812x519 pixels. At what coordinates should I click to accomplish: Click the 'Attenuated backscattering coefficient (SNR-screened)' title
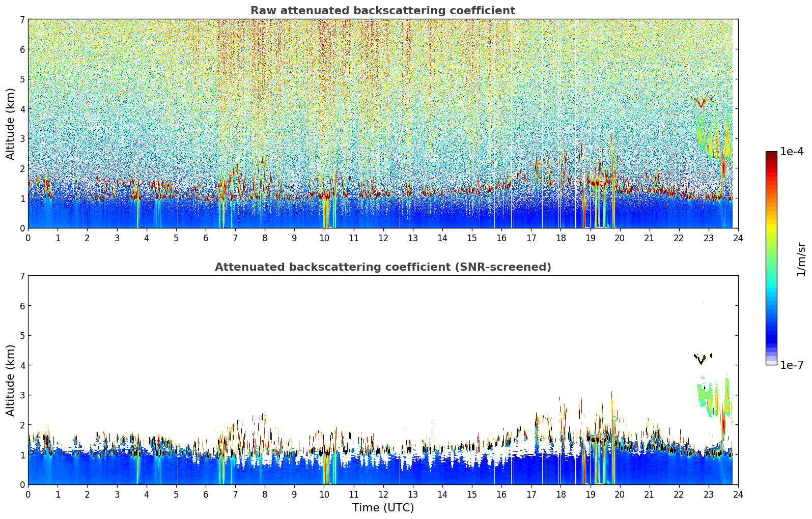pyautogui.click(x=382, y=267)
